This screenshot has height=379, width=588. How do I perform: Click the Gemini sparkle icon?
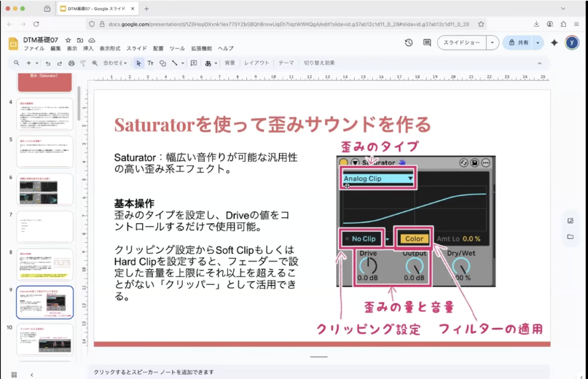click(554, 43)
